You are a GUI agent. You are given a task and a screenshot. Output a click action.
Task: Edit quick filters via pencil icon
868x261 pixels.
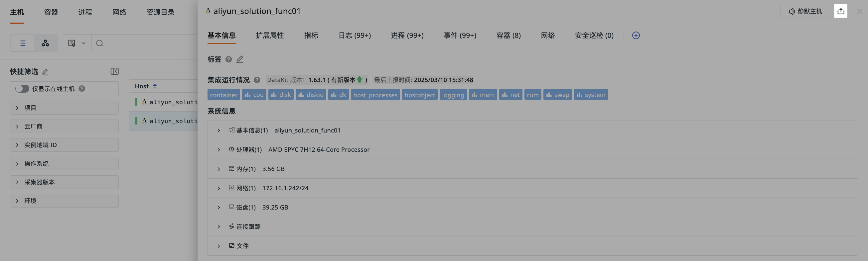click(x=45, y=72)
